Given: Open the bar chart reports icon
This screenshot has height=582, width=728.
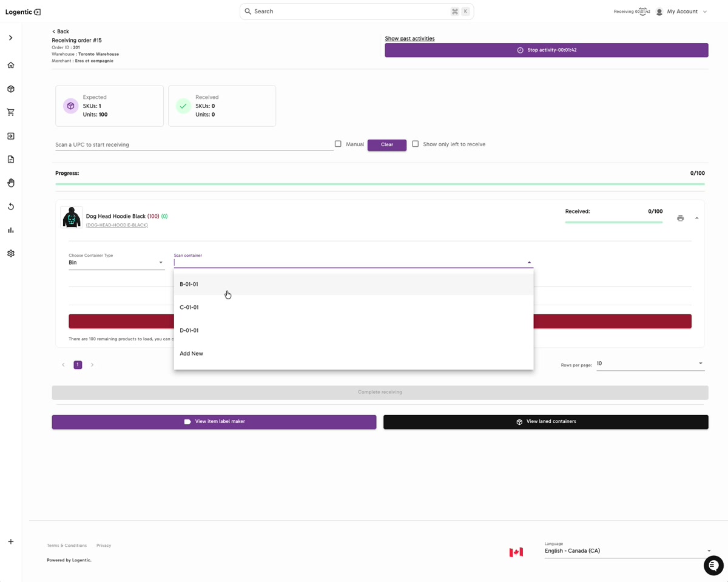Looking at the screenshot, I should tap(10, 230).
